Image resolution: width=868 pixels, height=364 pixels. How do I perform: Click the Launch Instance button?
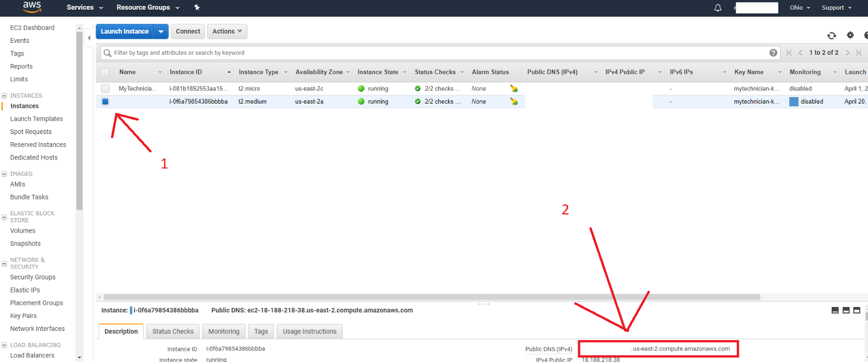click(125, 31)
